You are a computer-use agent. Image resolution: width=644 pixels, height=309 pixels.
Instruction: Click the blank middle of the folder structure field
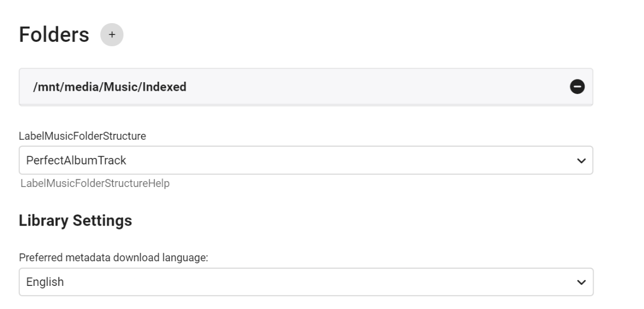coord(349,160)
